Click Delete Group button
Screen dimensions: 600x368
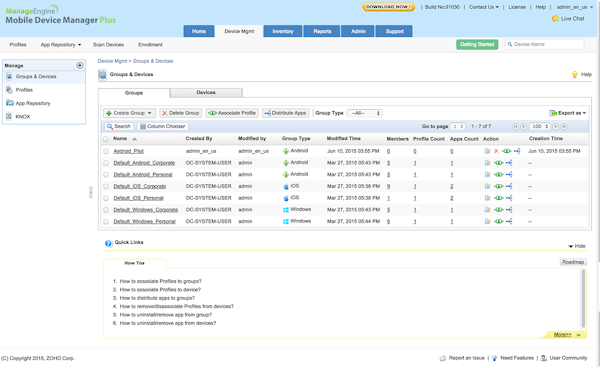[180, 113]
